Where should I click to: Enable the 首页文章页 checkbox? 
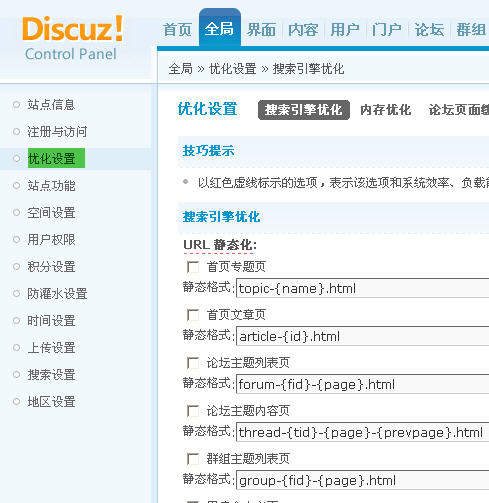(x=193, y=315)
